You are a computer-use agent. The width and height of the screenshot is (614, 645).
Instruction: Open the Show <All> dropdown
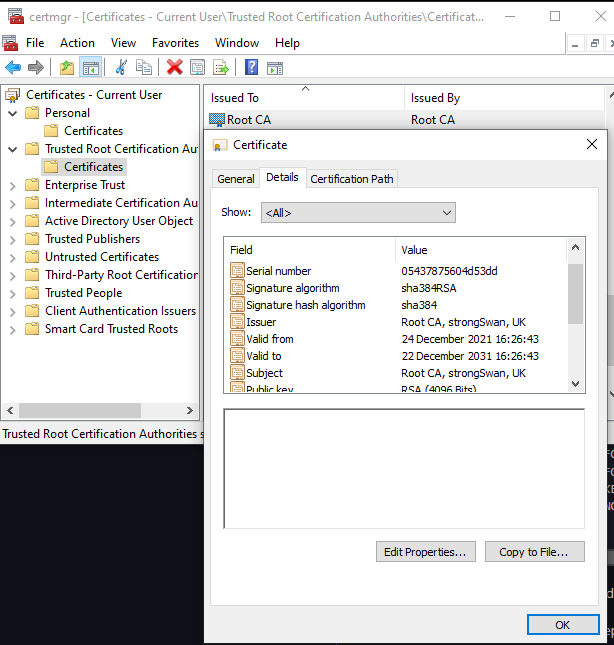point(358,213)
